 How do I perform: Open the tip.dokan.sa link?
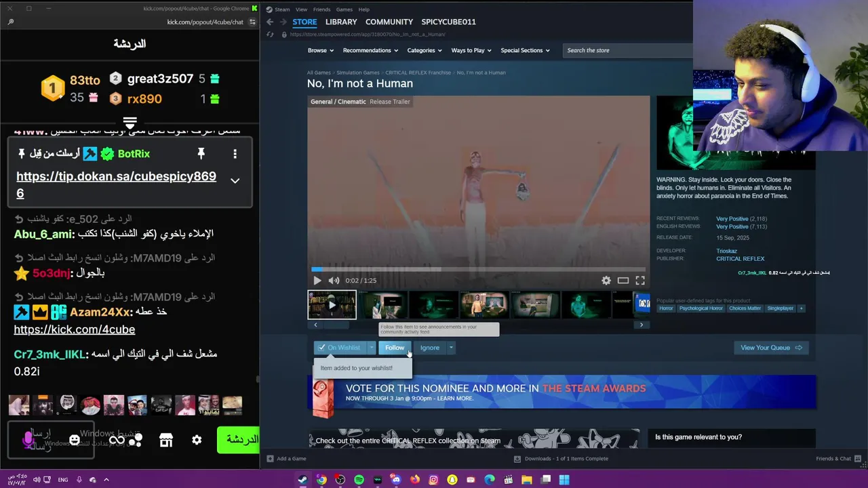click(116, 184)
